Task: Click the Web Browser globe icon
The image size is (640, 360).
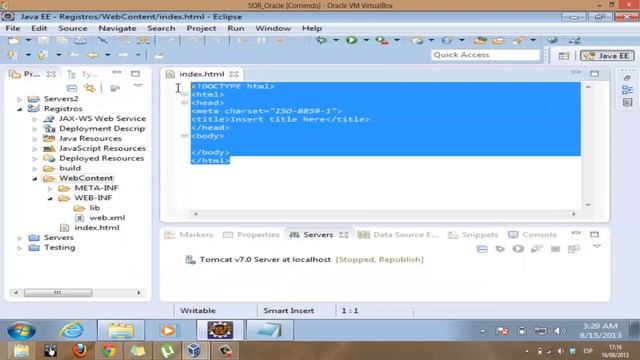Action: [x=552, y=40]
